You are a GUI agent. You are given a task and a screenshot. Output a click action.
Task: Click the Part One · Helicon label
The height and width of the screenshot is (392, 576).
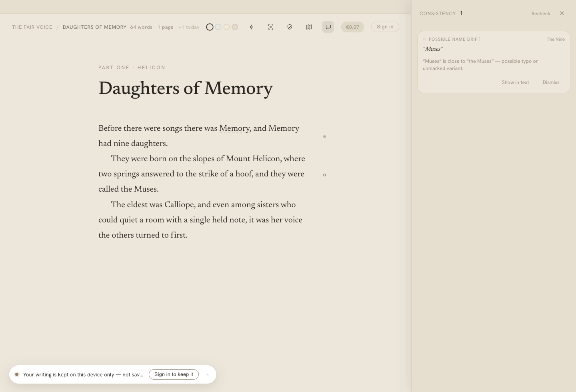pyautogui.click(x=132, y=68)
